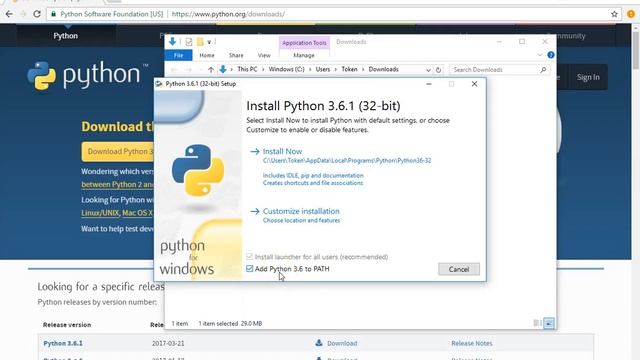Click the yellow Download Python button on the website
Image resolution: width=640 pixels, height=360 pixels.
point(118,151)
